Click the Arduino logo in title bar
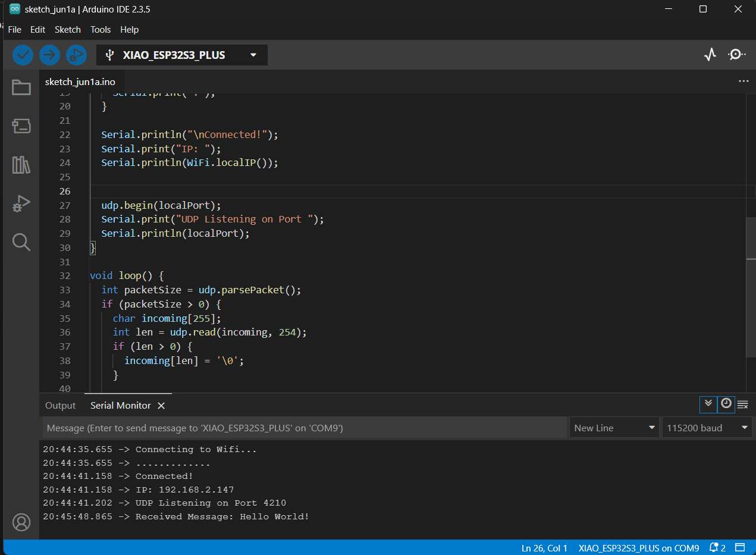 click(14, 9)
